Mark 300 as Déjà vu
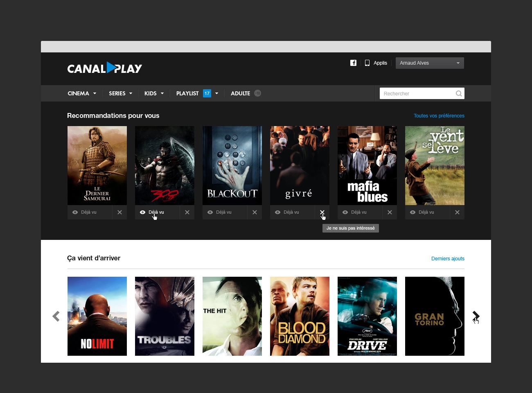 click(152, 212)
